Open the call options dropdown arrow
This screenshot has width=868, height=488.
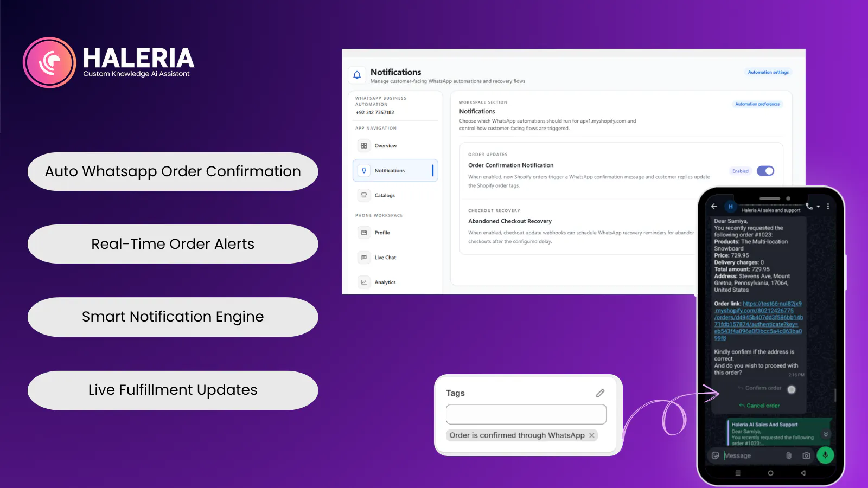tap(818, 207)
